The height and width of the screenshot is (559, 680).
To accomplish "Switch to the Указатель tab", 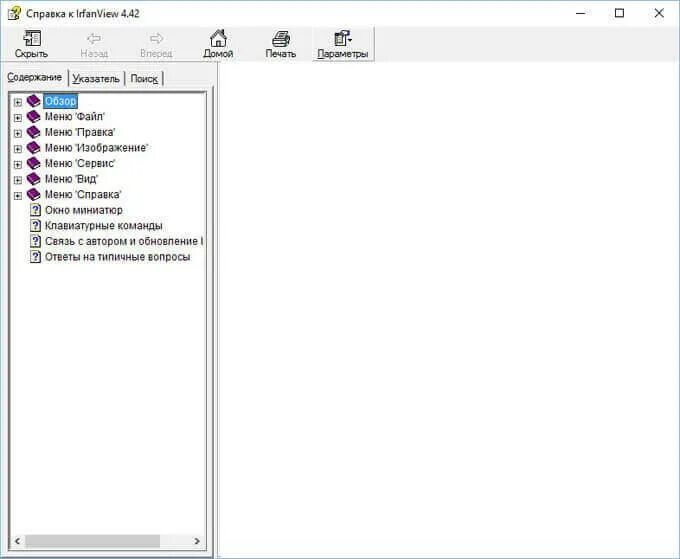I will (96, 79).
